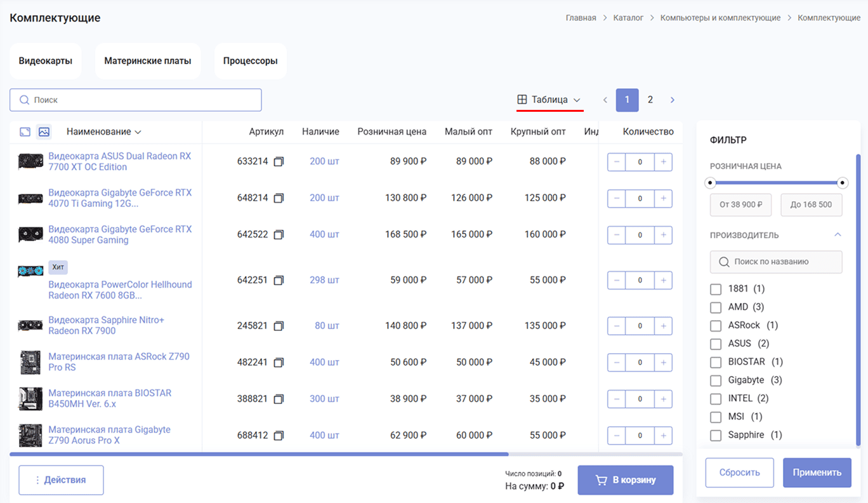Check the MSI manufacturer filter

(716, 417)
